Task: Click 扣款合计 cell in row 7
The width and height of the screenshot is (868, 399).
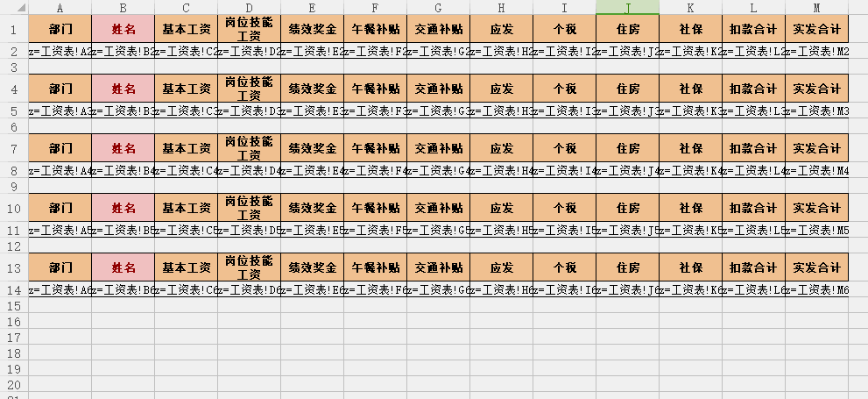Action: click(x=754, y=148)
